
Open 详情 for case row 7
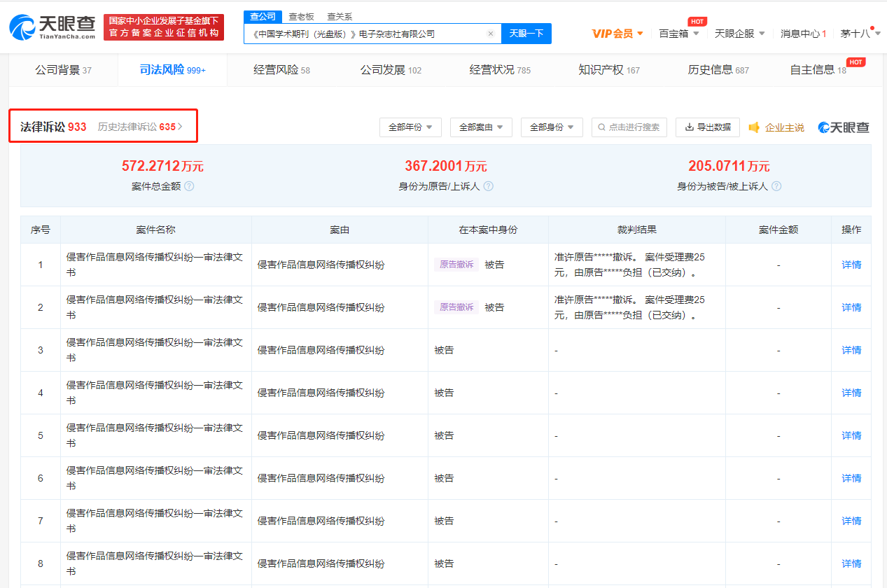[x=851, y=521]
